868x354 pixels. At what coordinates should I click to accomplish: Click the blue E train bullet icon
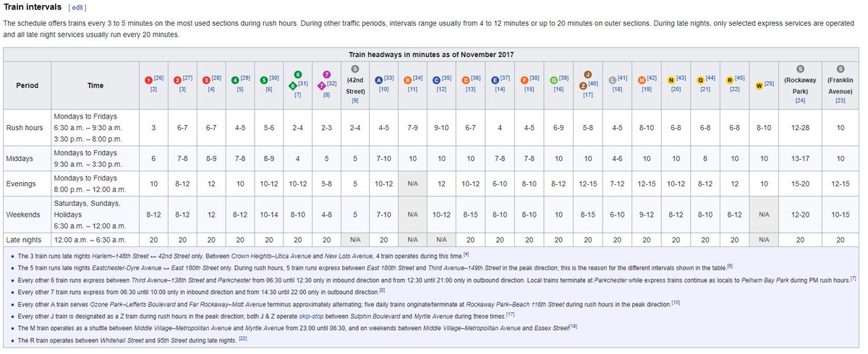click(494, 79)
